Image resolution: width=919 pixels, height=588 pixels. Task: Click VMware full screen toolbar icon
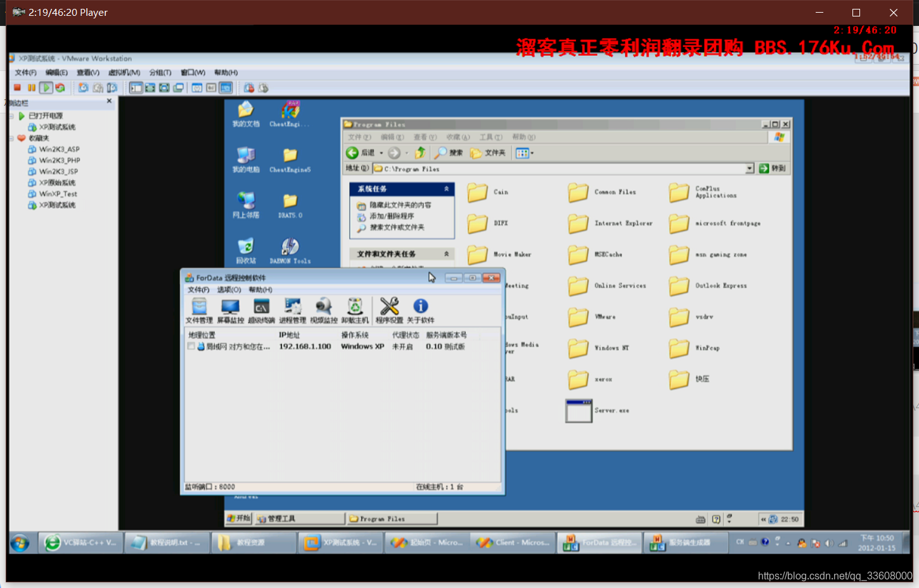150,88
